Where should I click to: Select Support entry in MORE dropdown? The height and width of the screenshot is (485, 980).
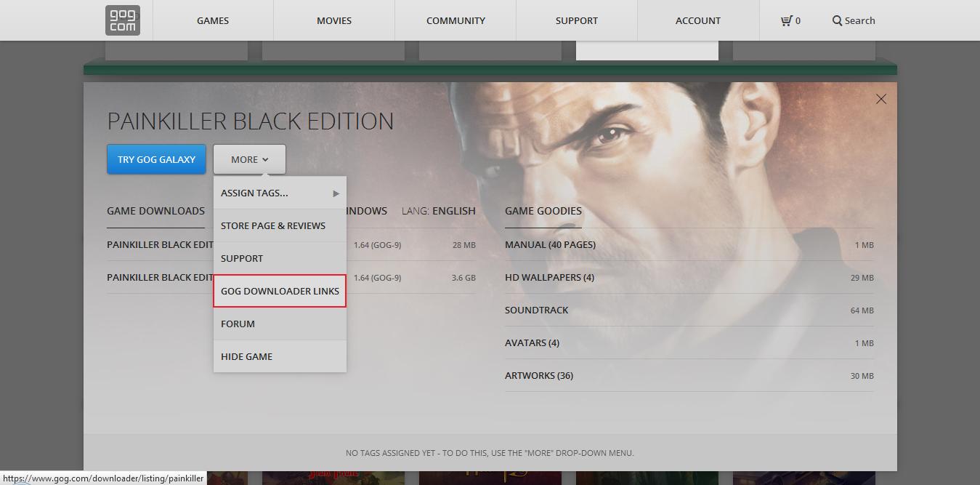pyautogui.click(x=280, y=258)
